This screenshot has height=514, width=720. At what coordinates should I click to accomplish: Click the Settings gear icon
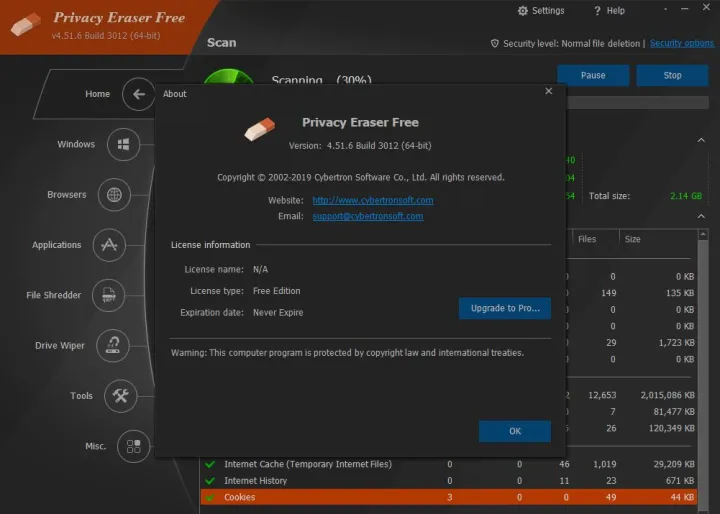[523, 11]
